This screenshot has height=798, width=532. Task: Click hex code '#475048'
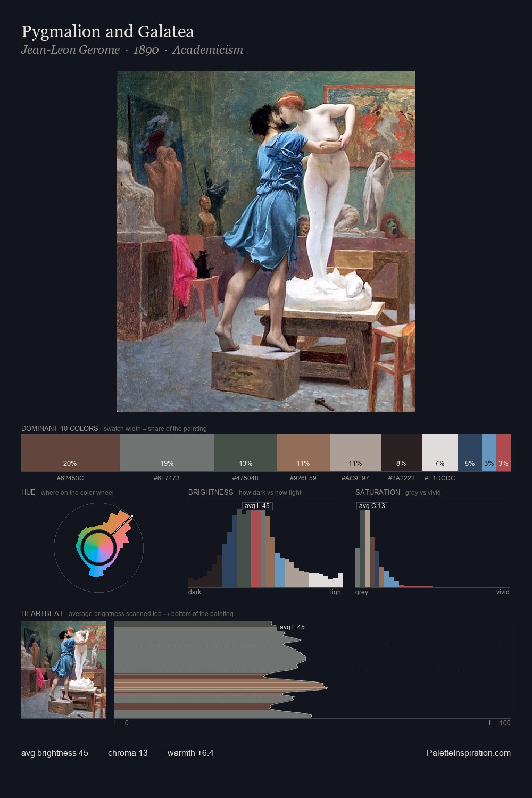246,478
